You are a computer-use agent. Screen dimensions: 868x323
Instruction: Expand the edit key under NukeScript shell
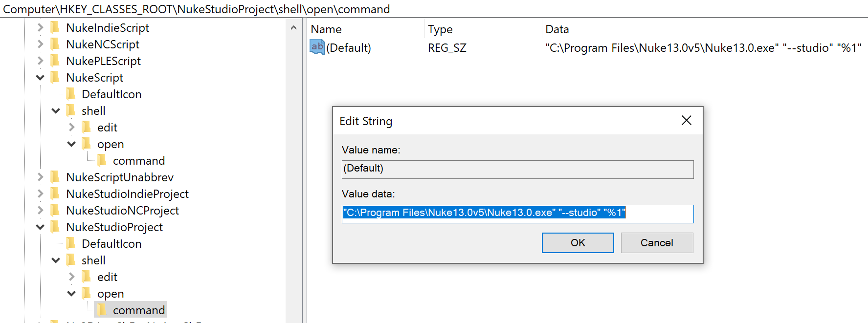(x=71, y=127)
